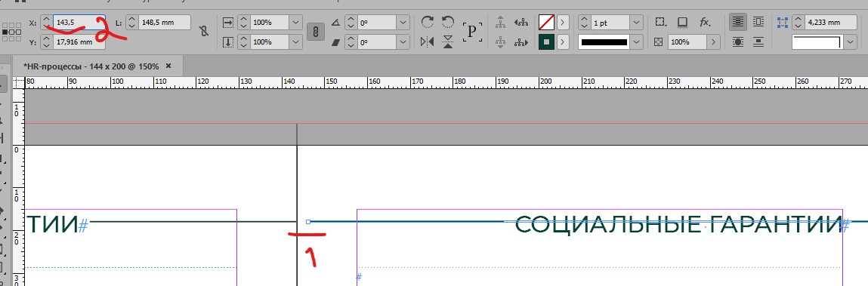Click the reference point locator grid
Screen dimensions: 868x286
[11, 32]
